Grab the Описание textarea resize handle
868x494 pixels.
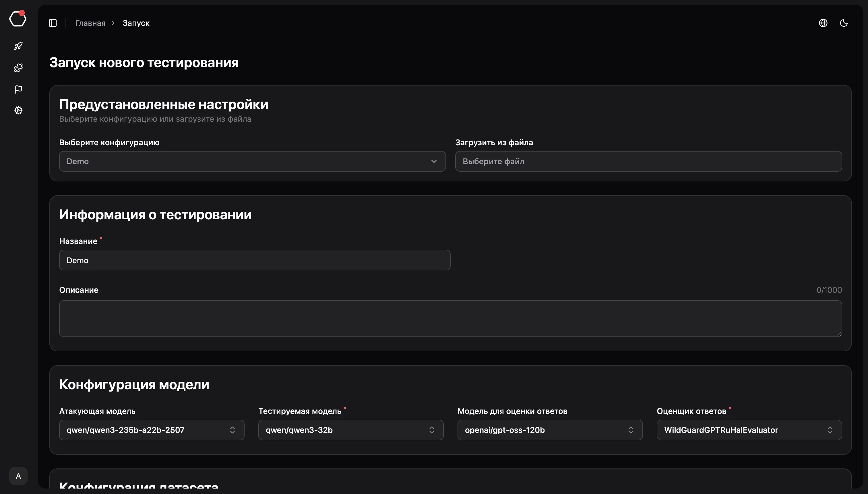pyautogui.click(x=839, y=334)
